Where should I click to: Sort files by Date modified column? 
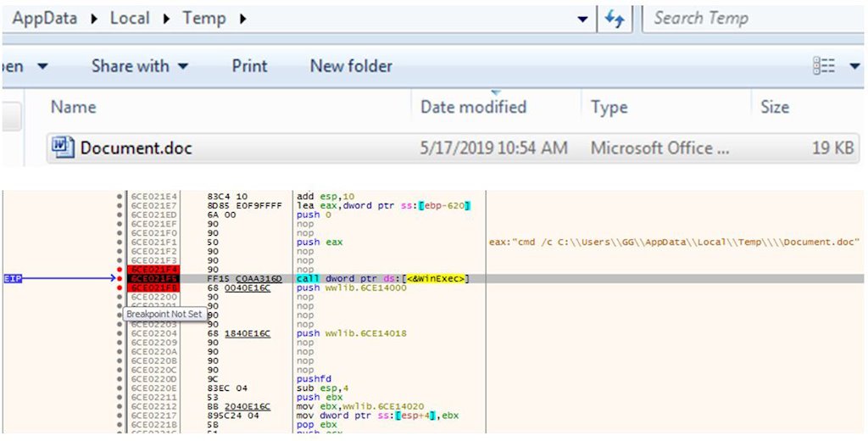point(473,107)
